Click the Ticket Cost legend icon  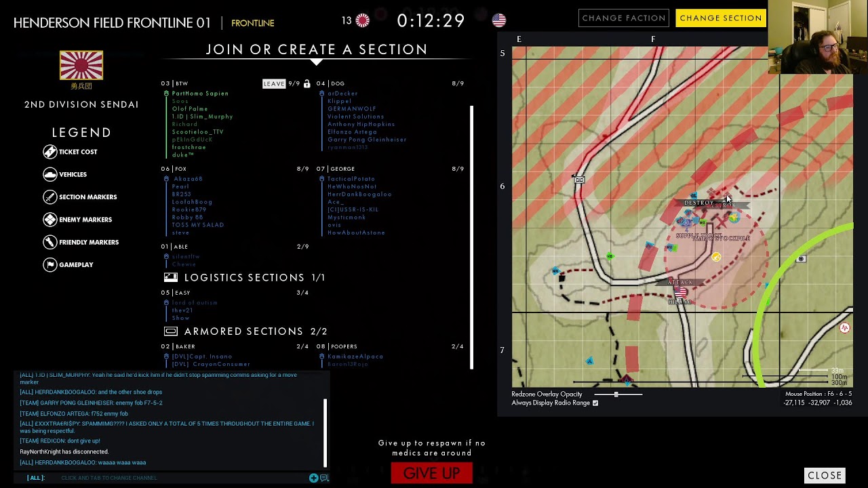50,152
